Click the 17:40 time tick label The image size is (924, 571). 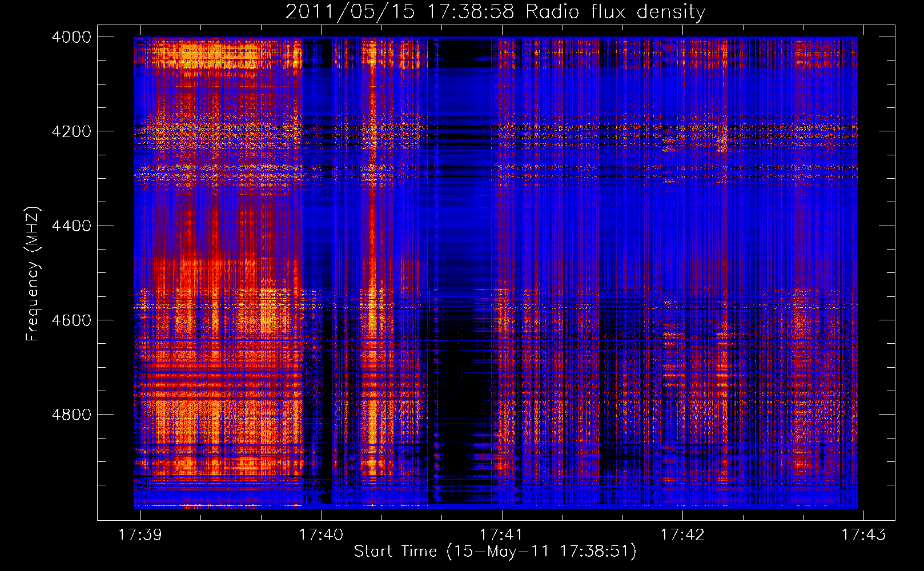point(321,534)
